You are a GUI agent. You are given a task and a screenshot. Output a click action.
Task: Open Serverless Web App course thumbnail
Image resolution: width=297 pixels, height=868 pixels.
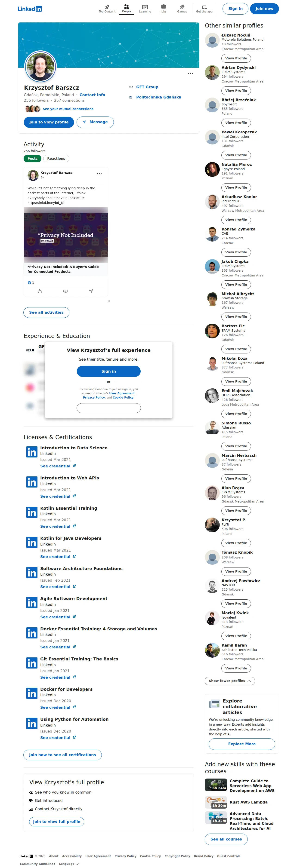216,785
